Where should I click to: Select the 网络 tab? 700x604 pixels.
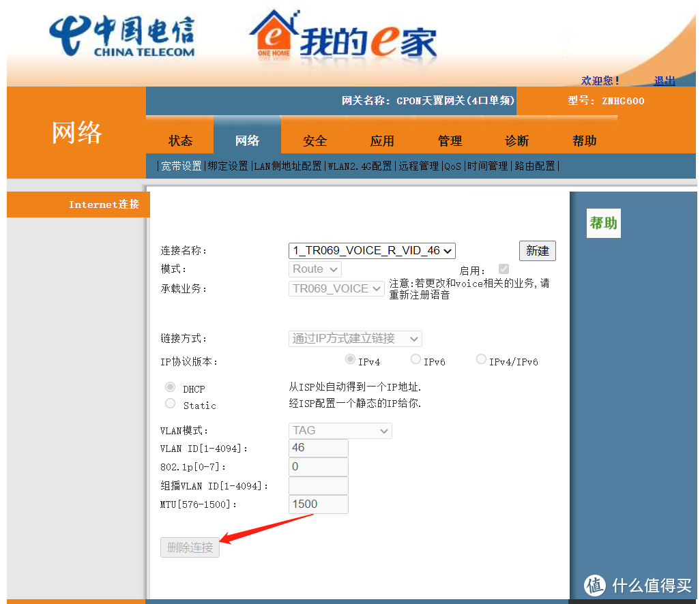pyautogui.click(x=247, y=141)
